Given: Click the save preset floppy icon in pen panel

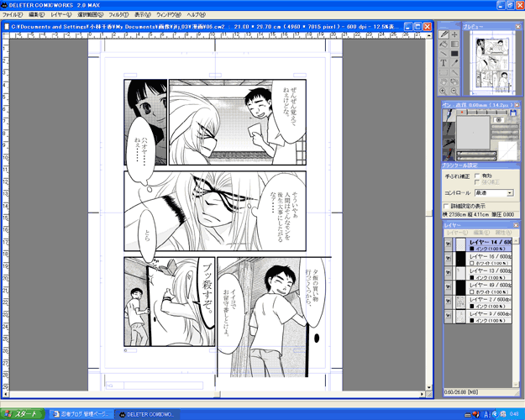Looking at the screenshot, I should (513, 113).
